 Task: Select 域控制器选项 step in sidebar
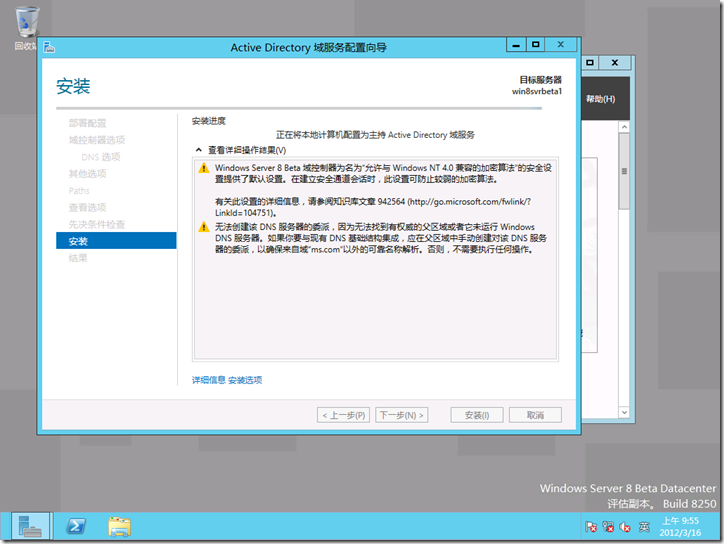[97, 140]
